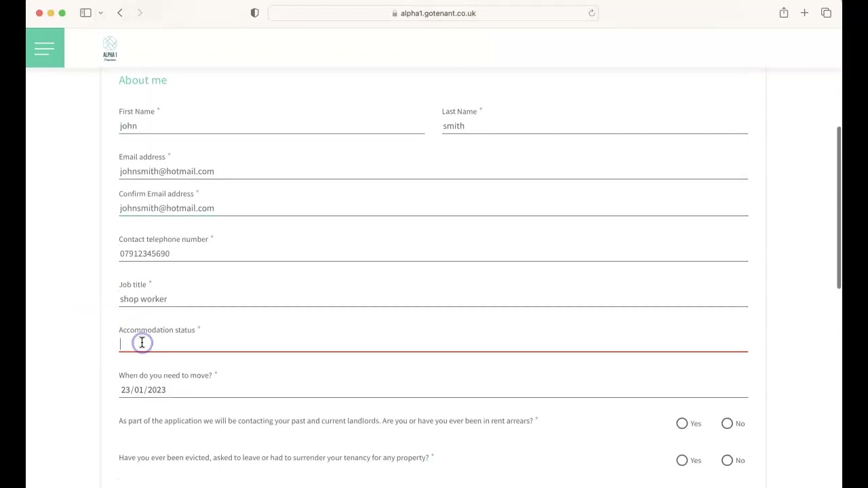Open a new tab
Image resolution: width=868 pixels, height=488 pixels.
click(x=804, y=13)
